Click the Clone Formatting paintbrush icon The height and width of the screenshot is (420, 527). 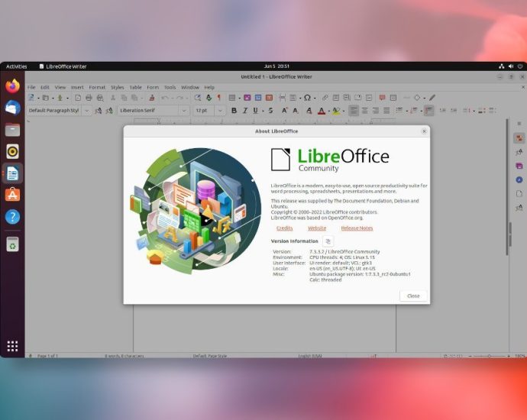(x=152, y=98)
